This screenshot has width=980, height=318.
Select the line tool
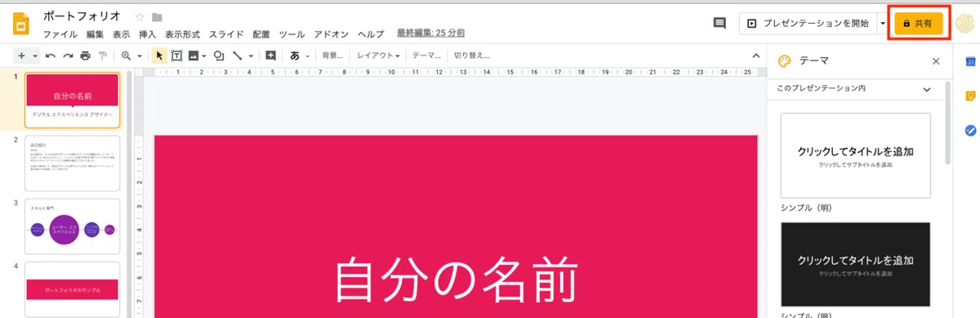237,56
